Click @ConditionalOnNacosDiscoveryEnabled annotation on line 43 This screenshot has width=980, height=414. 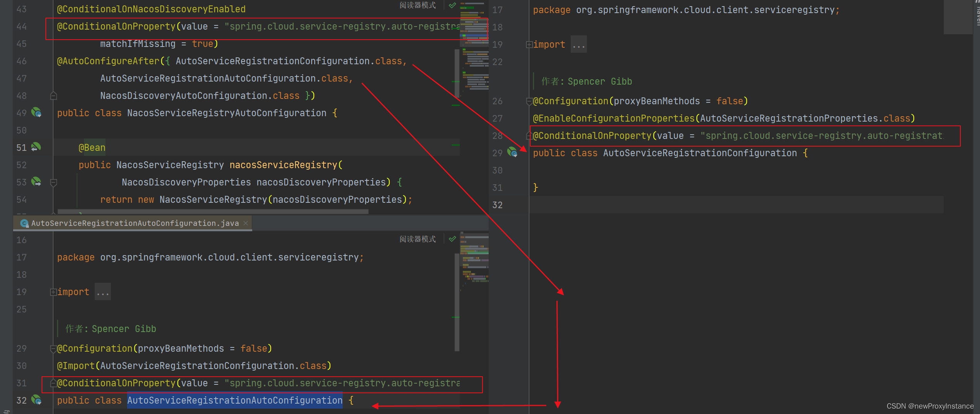(x=151, y=9)
